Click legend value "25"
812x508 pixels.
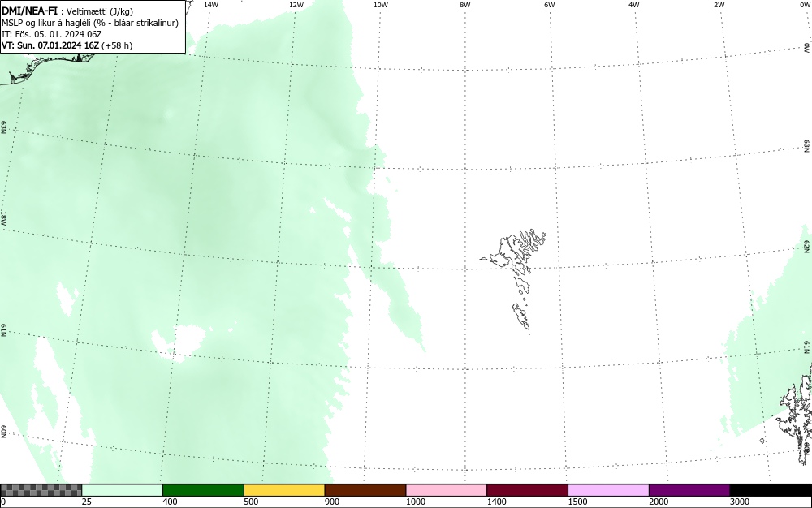click(x=87, y=502)
